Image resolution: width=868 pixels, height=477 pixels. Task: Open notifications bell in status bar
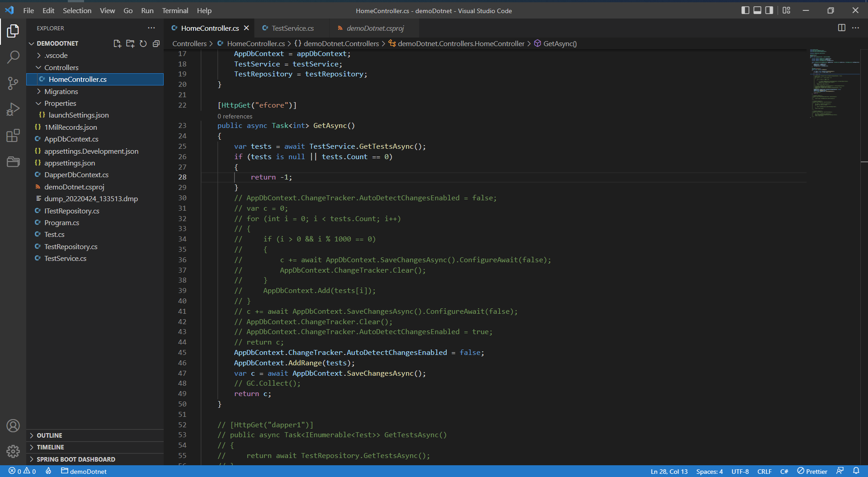[x=856, y=471]
